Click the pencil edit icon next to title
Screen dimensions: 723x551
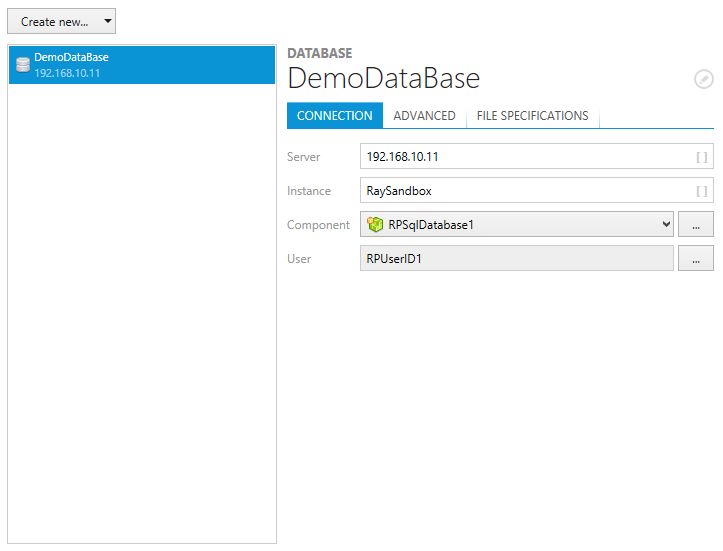(x=704, y=79)
